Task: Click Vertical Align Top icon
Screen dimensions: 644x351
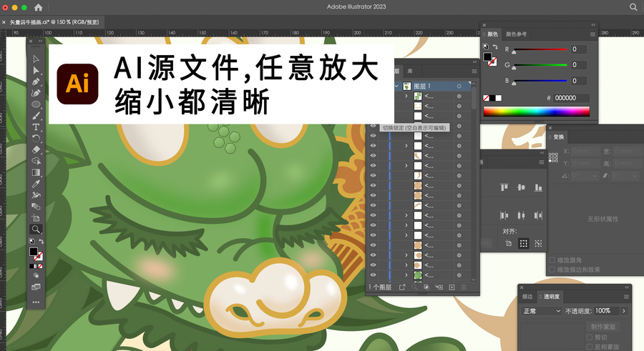Action: pyautogui.click(x=504, y=187)
